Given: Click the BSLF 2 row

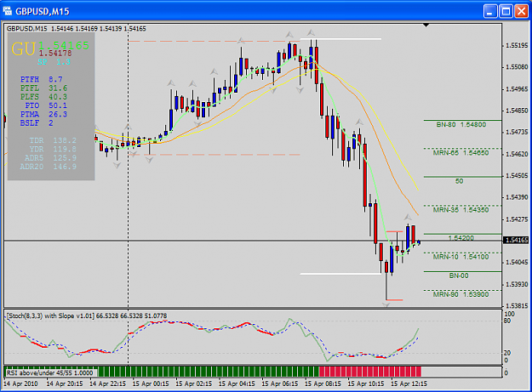Looking at the screenshot, I should pyautogui.click(x=37, y=123).
